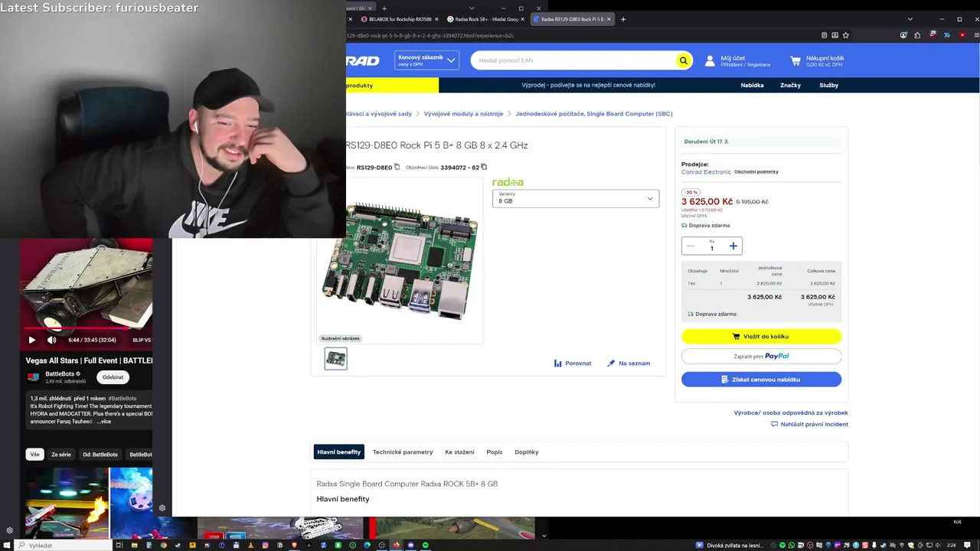This screenshot has height=551, width=980.
Task: Click the yellow search magnifier button
Action: (x=684, y=60)
